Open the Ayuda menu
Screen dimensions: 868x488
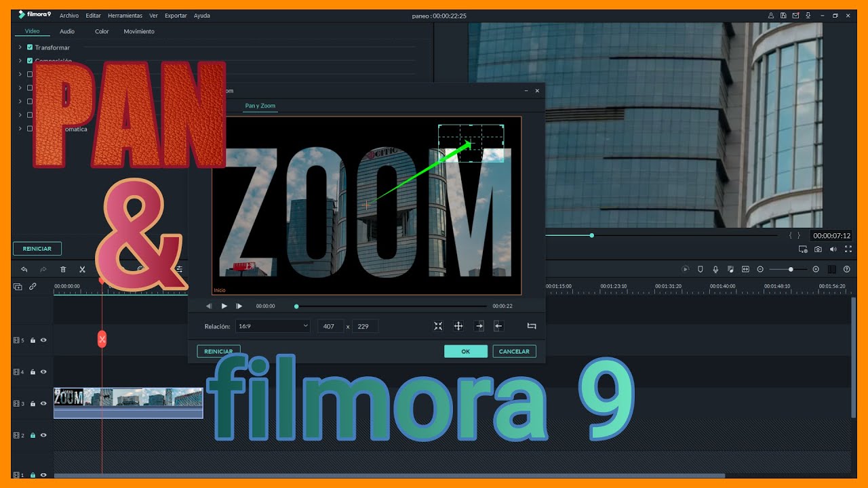pos(202,15)
